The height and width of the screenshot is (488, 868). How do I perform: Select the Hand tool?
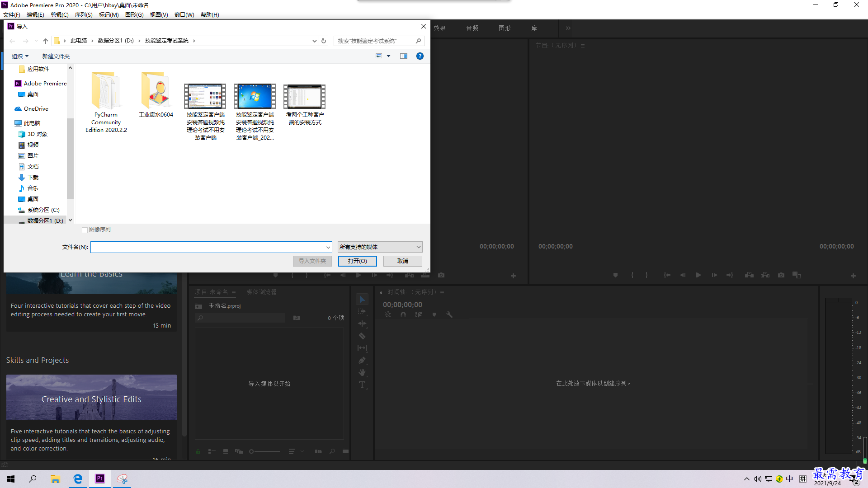pos(362,372)
